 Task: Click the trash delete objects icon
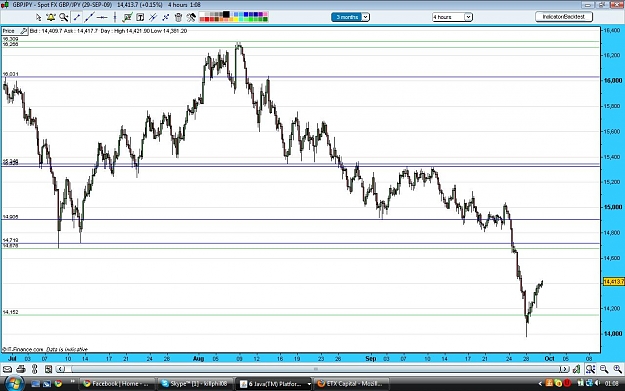tap(178, 17)
